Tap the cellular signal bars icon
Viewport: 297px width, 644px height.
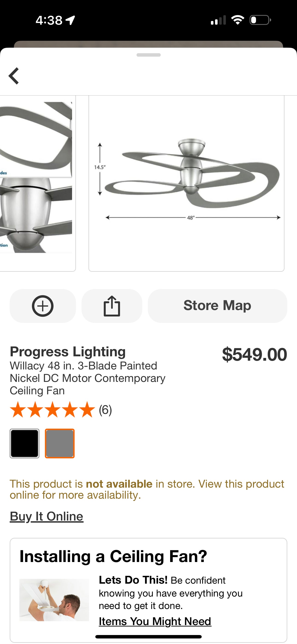(218, 20)
